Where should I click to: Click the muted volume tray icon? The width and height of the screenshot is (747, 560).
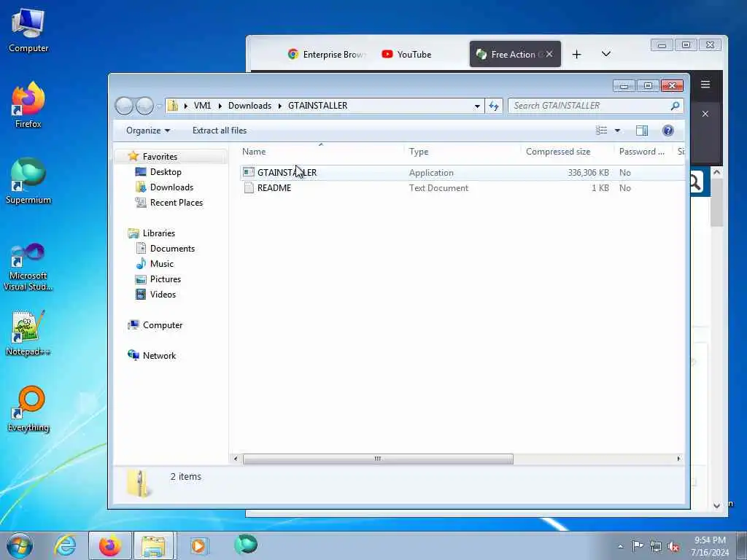[673, 546]
